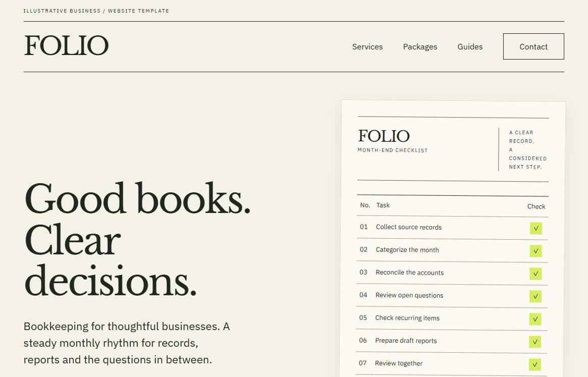Click row number 04 in checklist
This screenshot has height=377, width=588.
363,295
